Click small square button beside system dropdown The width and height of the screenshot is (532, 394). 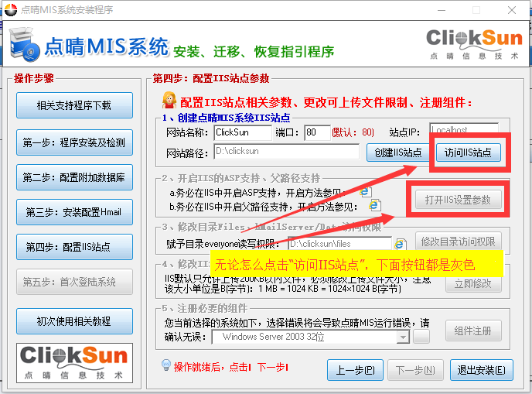click(421, 337)
